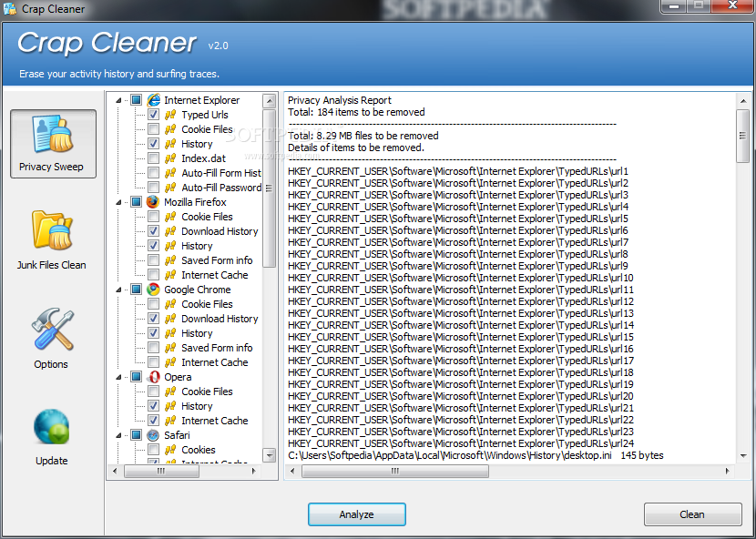Check Chrome Saved Form info checkbox
The width and height of the screenshot is (756, 539).
pos(153,348)
